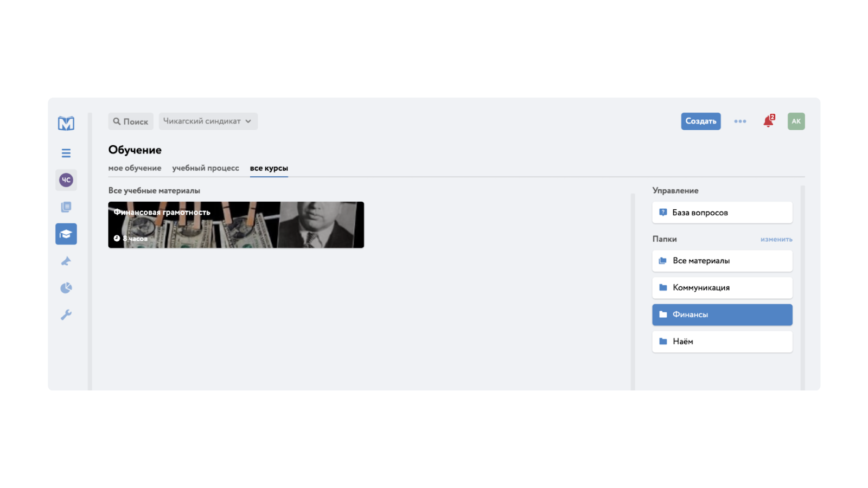Click the изменить link next to Папки
868x488 pixels.
pyautogui.click(x=776, y=239)
